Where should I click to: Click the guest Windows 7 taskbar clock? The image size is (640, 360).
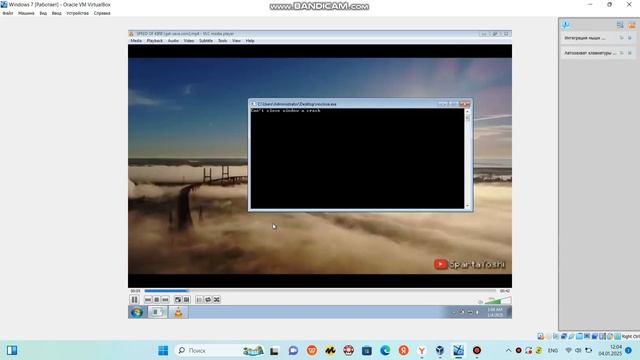(x=495, y=312)
